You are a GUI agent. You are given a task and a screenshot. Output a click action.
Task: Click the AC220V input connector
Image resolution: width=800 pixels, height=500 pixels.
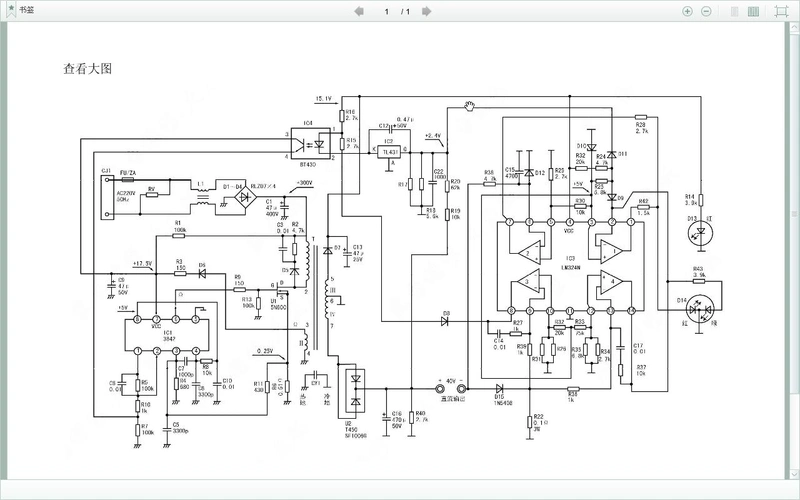[x=103, y=197]
